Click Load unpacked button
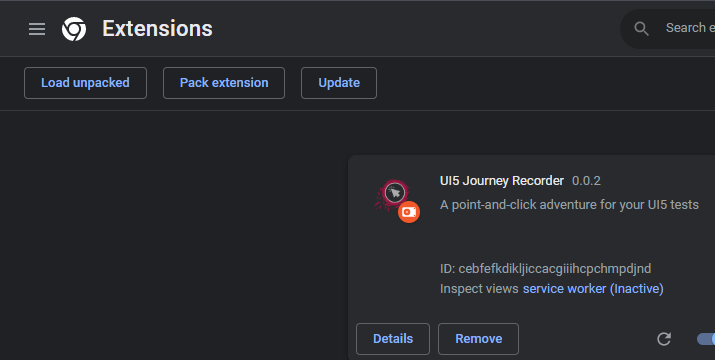Image resolution: width=715 pixels, height=360 pixels. (85, 83)
